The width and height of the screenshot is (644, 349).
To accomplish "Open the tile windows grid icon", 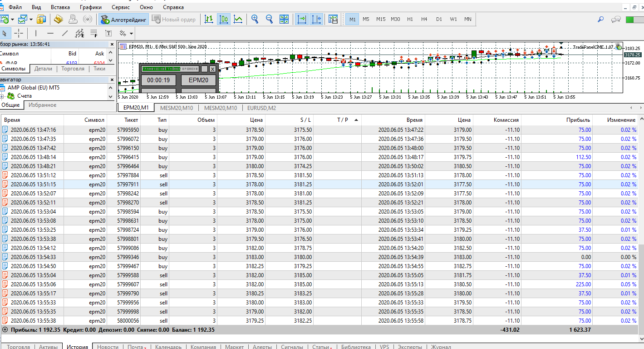I will (284, 19).
